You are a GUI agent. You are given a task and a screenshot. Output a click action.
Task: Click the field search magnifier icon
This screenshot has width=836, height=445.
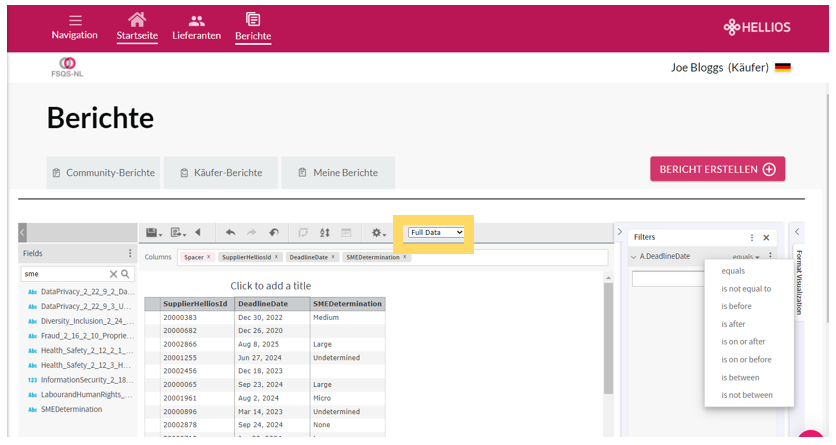click(125, 274)
